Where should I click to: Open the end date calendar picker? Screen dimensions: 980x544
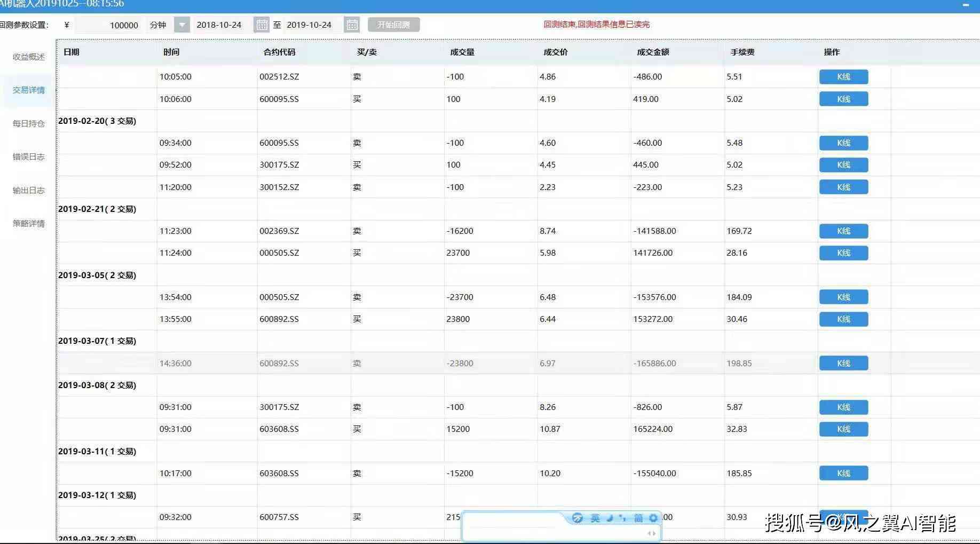point(352,25)
